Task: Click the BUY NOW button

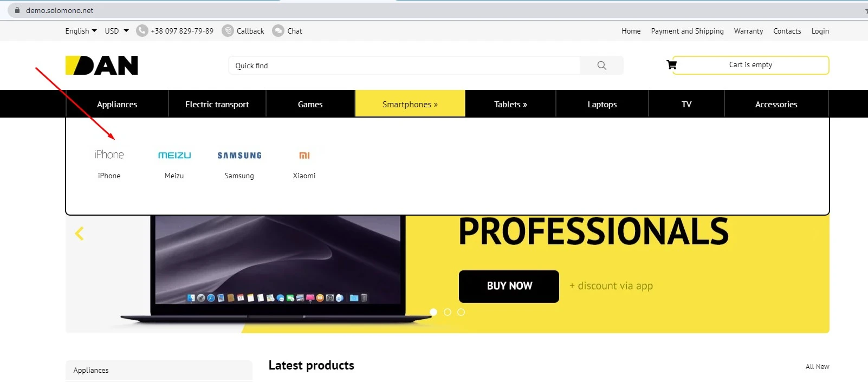Action: (509, 286)
